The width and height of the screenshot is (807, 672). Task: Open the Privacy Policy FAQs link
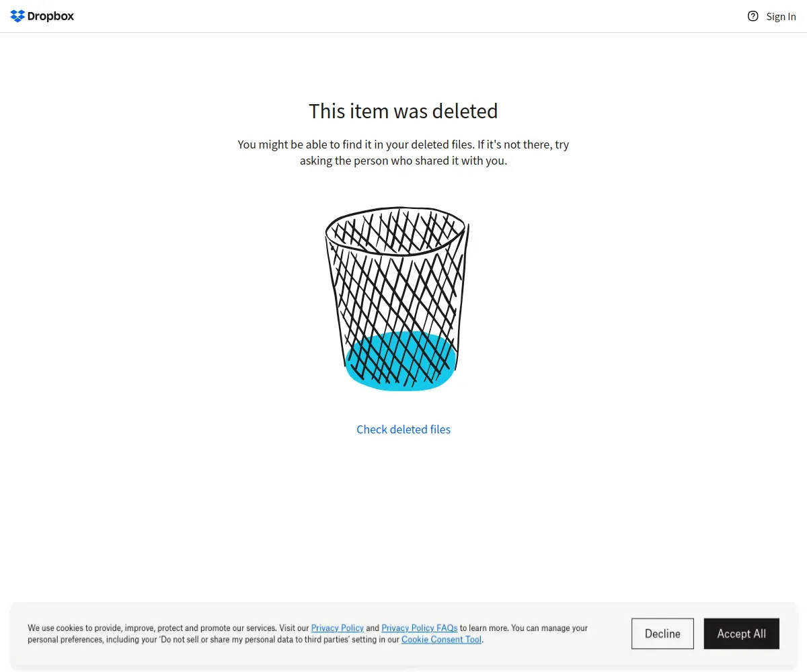coord(419,628)
